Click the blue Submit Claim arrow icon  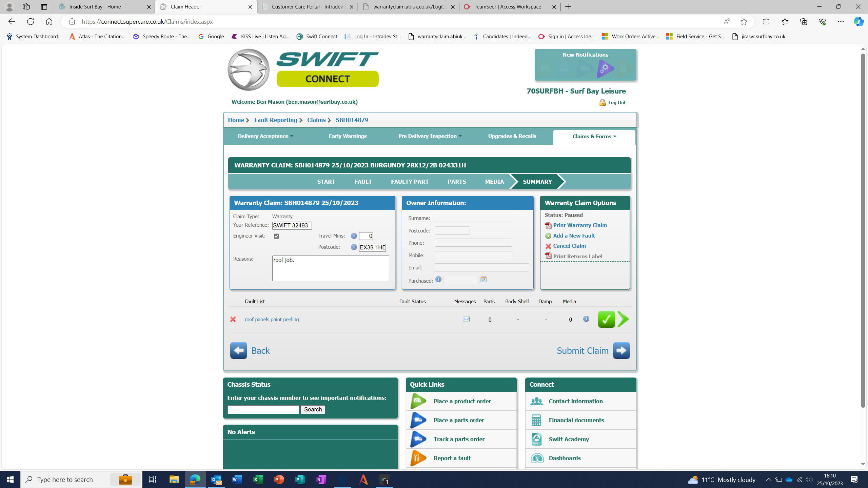point(621,350)
